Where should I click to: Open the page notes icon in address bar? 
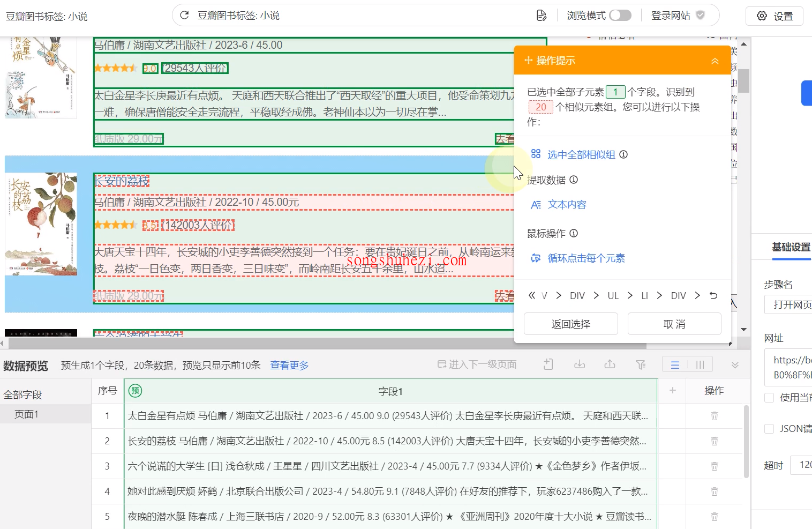[x=542, y=16]
